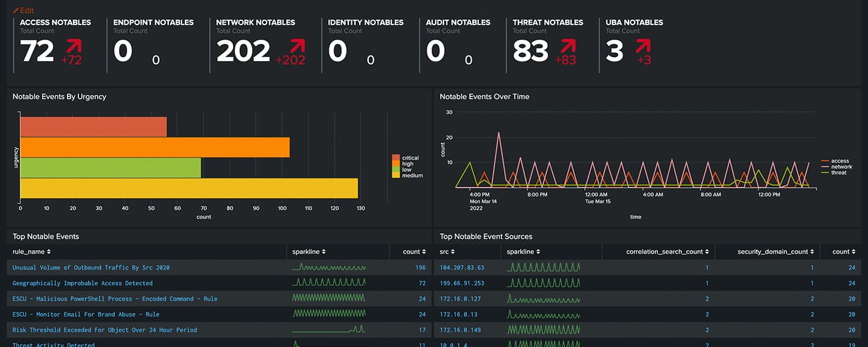Click the critical urgency bar in chart
Viewport: 868px width, 347px height.
pos(93,127)
